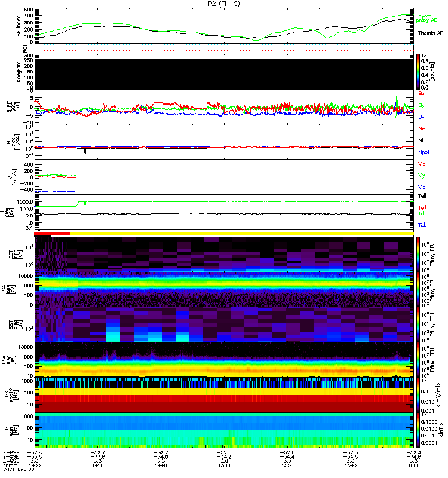Click the blue "Ti⊥" legend label
This screenshot has height=478, width=448.
tap(422, 225)
